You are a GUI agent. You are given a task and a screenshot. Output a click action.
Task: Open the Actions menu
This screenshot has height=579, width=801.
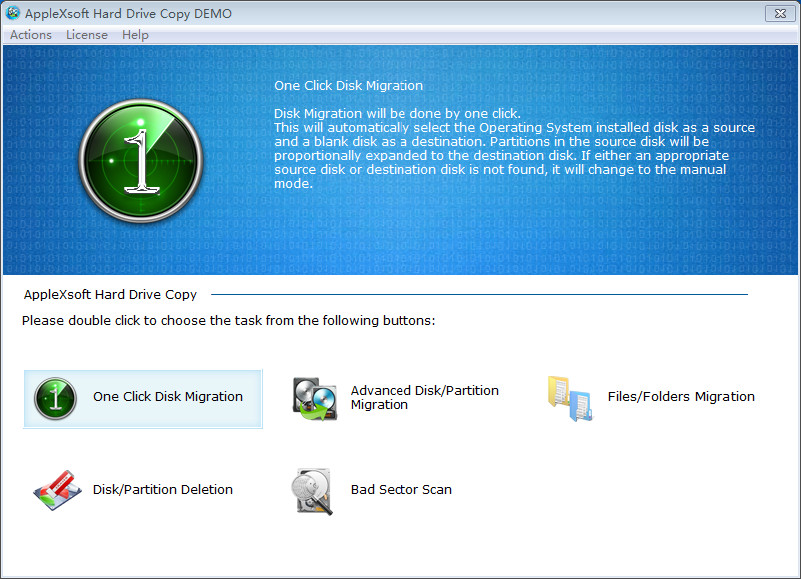(31, 35)
